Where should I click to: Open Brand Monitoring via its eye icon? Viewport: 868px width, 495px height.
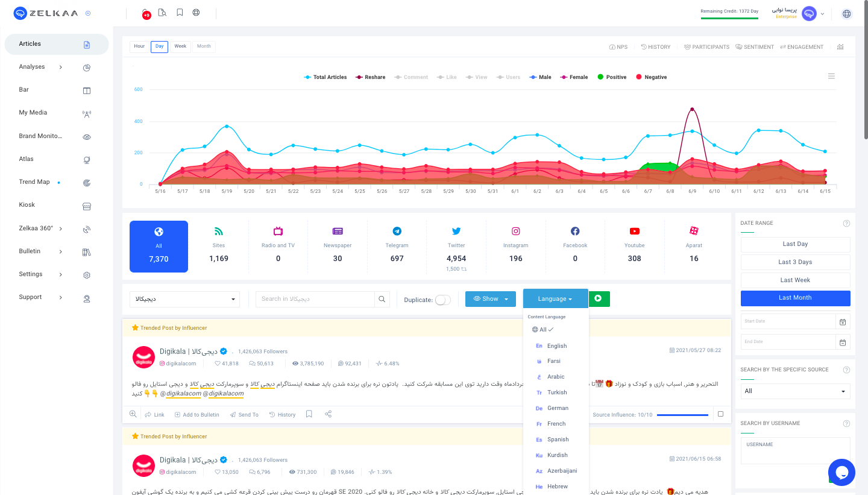tap(87, 136)
